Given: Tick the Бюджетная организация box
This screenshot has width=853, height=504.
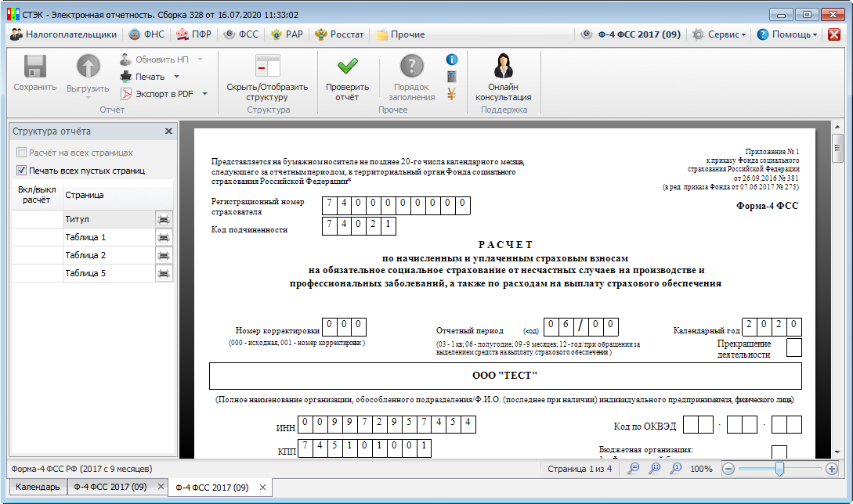Looking at the screenshot, I should 779,452.
